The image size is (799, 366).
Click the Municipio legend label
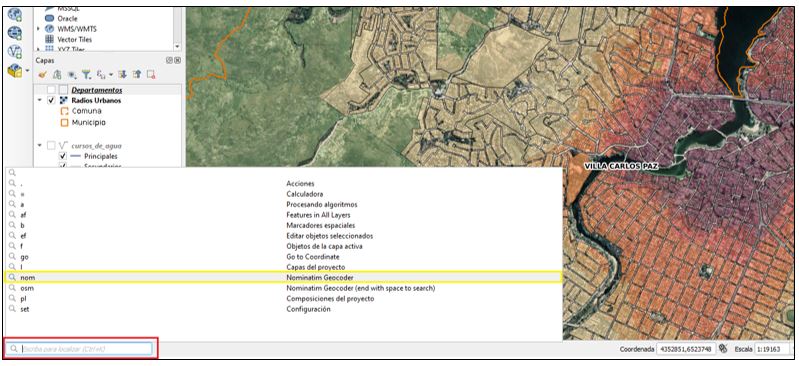click(89, 123)
